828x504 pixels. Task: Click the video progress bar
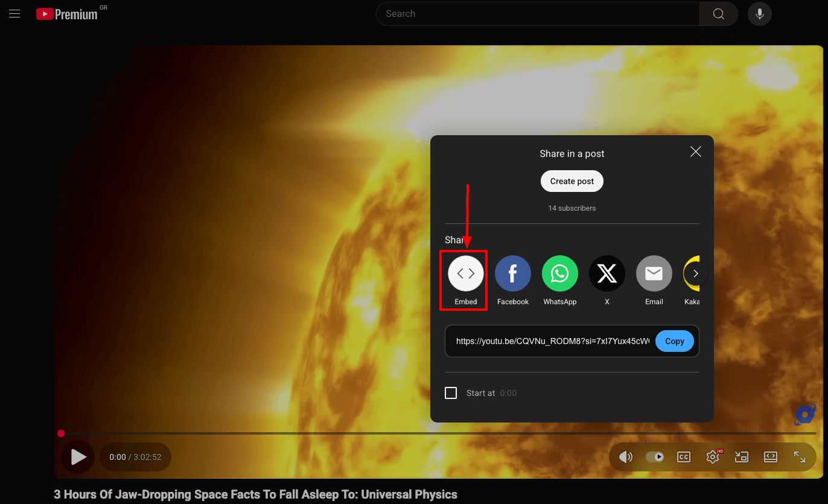click(438, 433)
